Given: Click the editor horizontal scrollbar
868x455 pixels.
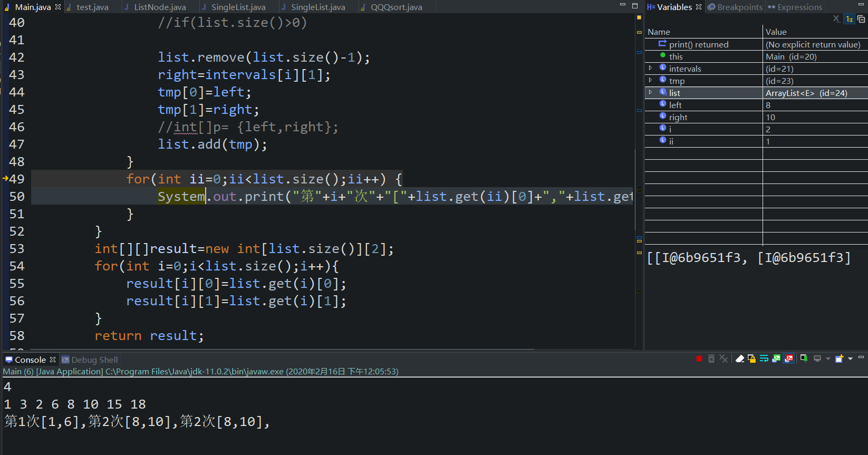Looking at the screenshot, I should coord(283,349).
